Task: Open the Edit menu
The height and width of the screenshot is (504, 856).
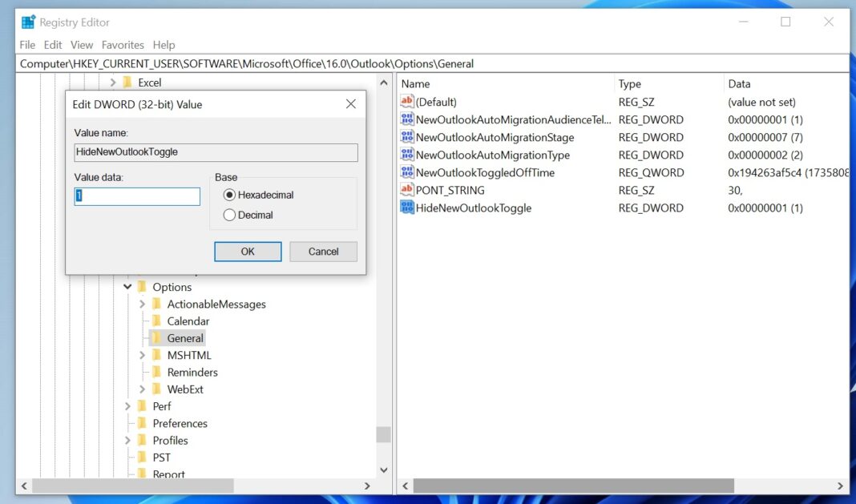Action: pyautogui.click(x=52, y=45)
